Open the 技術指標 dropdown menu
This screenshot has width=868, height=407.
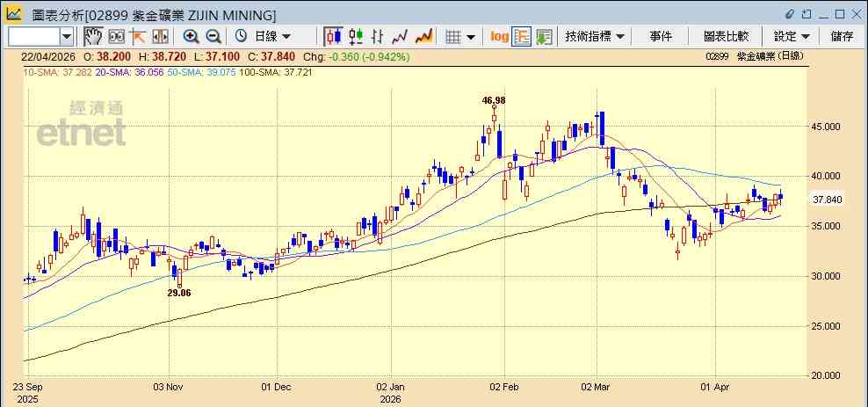[x=595, y=37]
